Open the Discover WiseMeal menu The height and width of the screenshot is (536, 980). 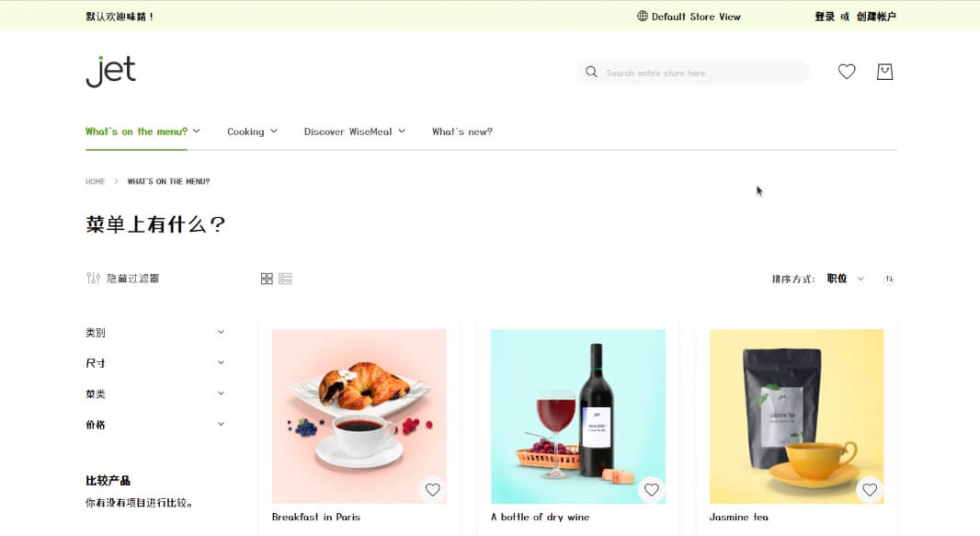(x=354, y=131)
